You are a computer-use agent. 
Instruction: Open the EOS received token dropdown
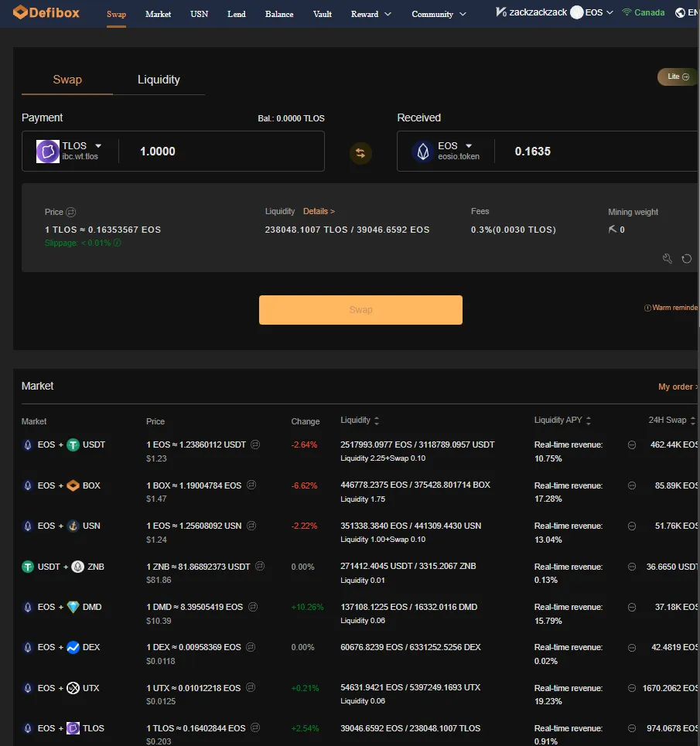tap(468, 145)
